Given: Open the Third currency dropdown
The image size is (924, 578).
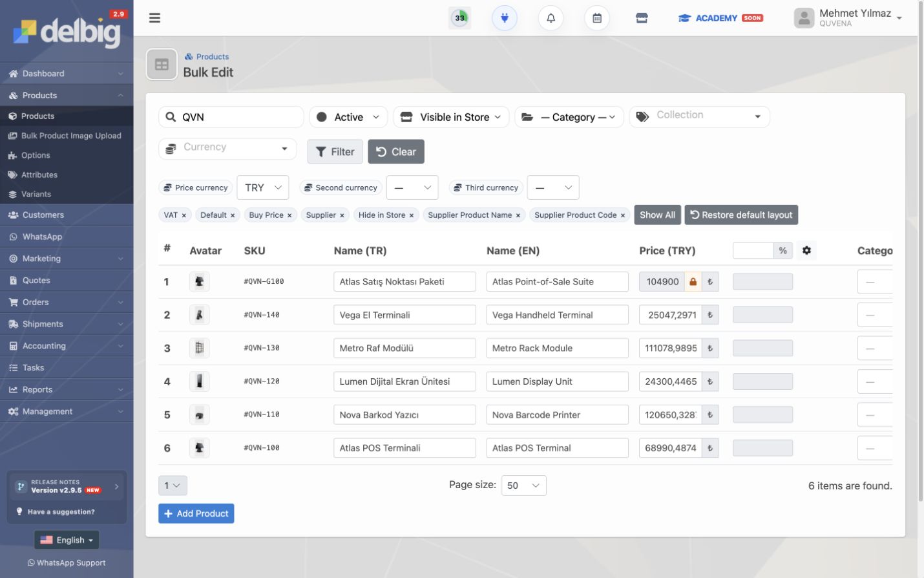Looking at the screenshot, I should point(553,187).
